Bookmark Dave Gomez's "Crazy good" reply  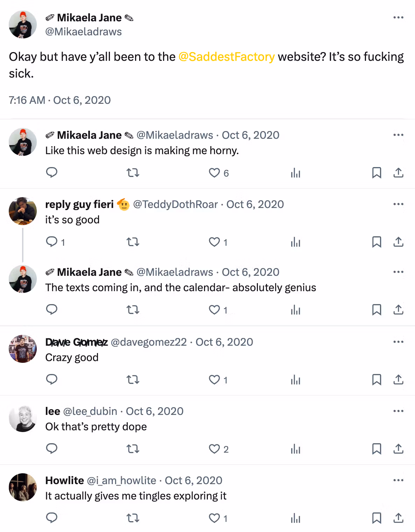[377, 380]
